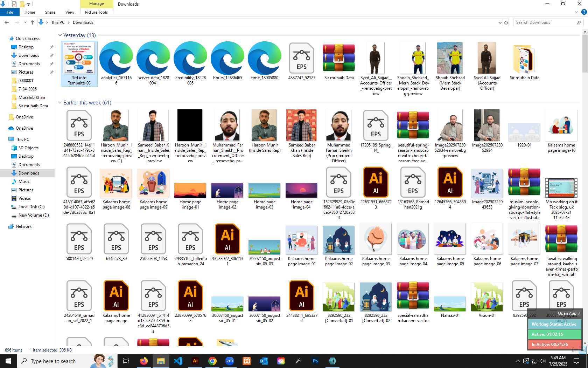Click This PC in the address breadcrumb
This screenshot has width=588, height=368.
(58, 22)
